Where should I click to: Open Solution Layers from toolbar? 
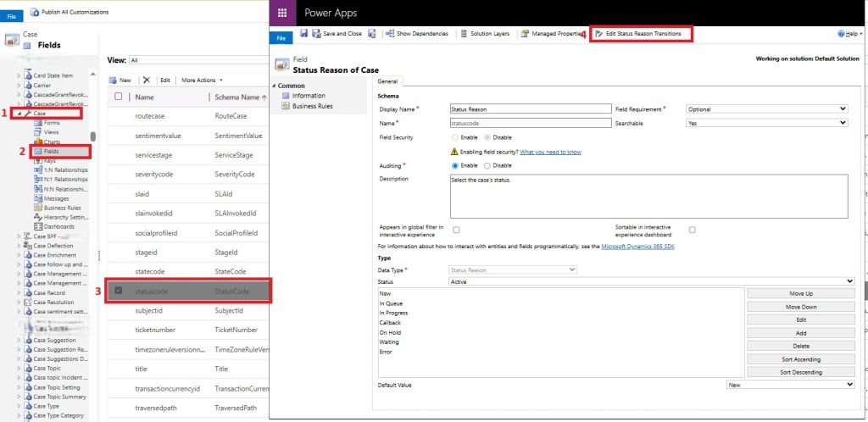485,34
